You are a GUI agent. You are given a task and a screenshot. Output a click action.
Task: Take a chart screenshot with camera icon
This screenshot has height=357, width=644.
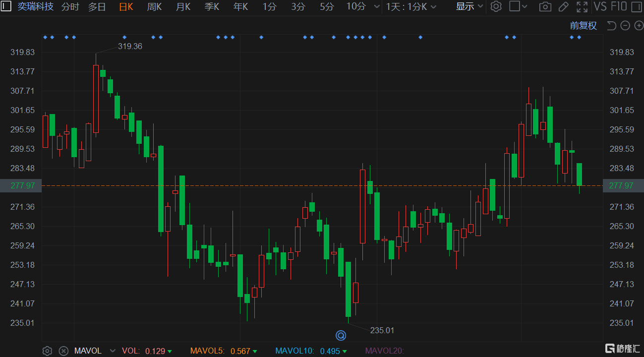[545, 6]
